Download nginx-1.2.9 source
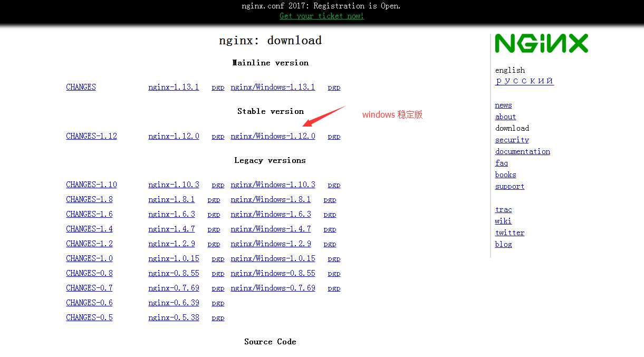 pos(171,244)
